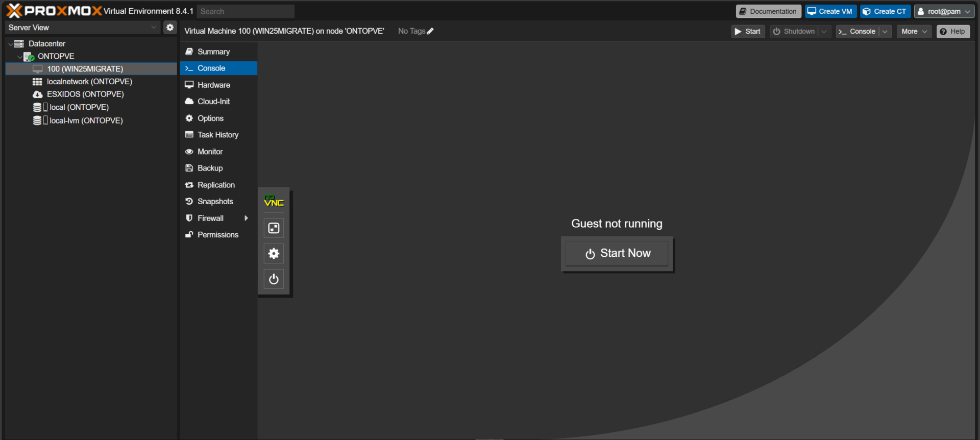
Task: Open Shutdown dropdown arrow
Action: pyautogui.click(x=824, y=32)
